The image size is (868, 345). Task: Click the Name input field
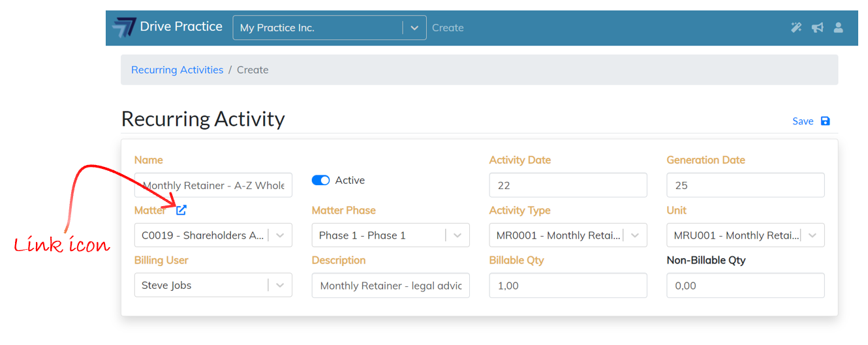[213, 185]
